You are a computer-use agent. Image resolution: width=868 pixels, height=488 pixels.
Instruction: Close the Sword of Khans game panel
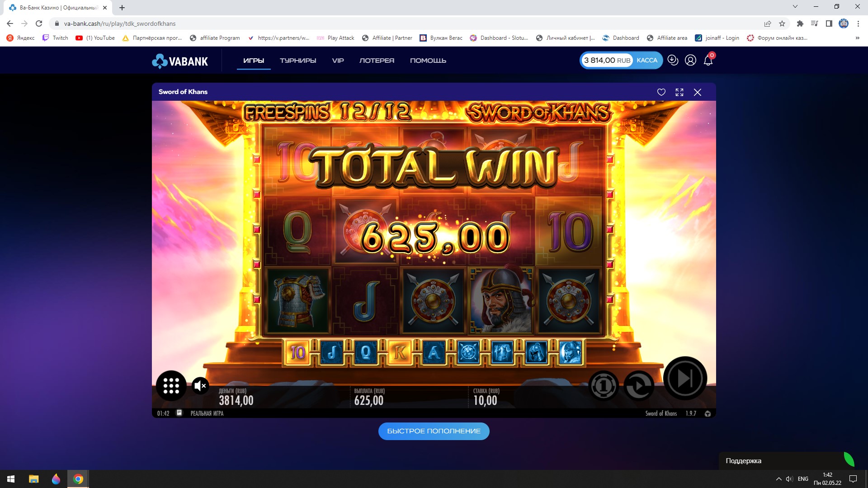click(697, 92)
